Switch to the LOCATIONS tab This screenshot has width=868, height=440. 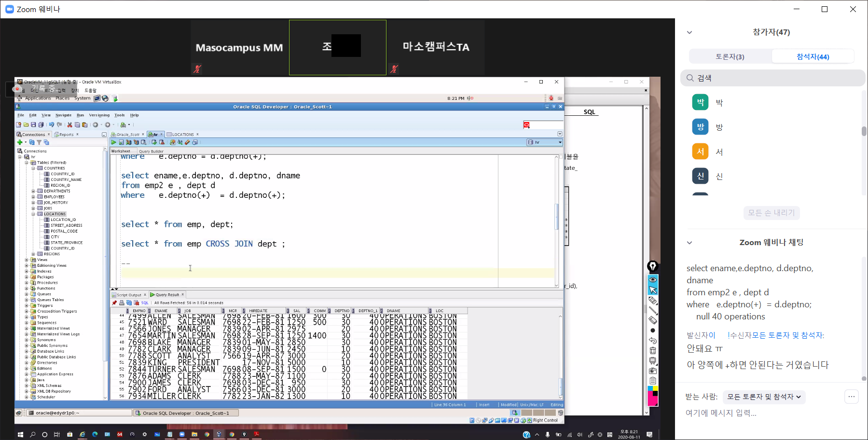click(183, 135)
